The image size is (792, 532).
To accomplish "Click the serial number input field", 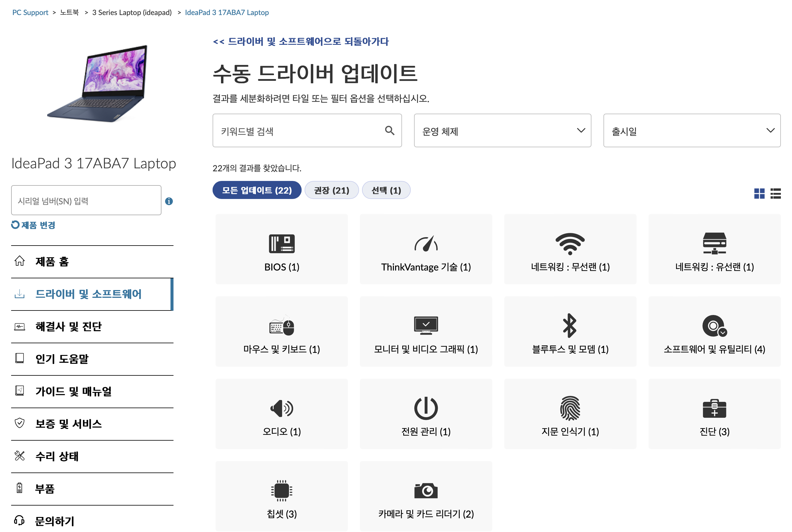I will tap(86, 200).
